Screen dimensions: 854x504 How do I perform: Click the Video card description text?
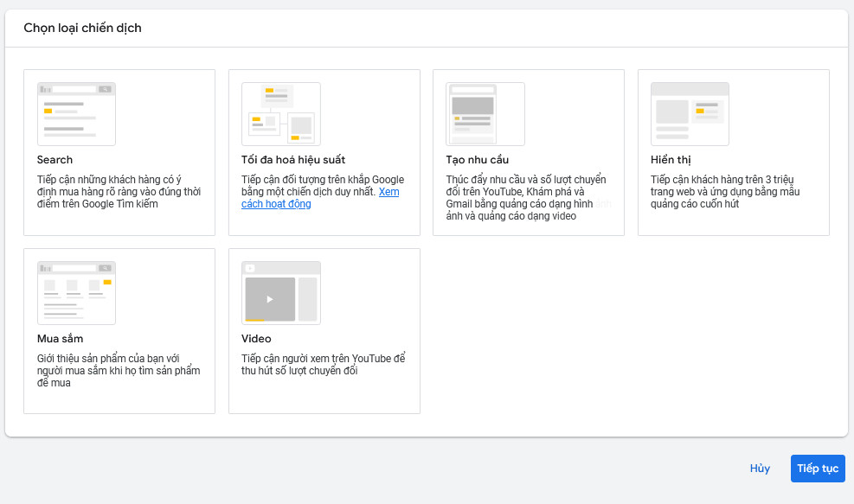click(x=323, y=365)
